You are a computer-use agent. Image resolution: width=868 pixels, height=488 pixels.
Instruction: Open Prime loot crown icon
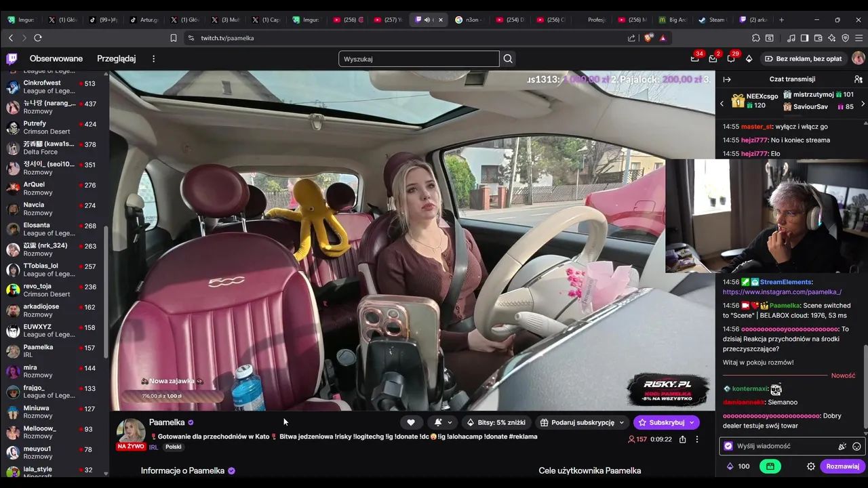694,59
